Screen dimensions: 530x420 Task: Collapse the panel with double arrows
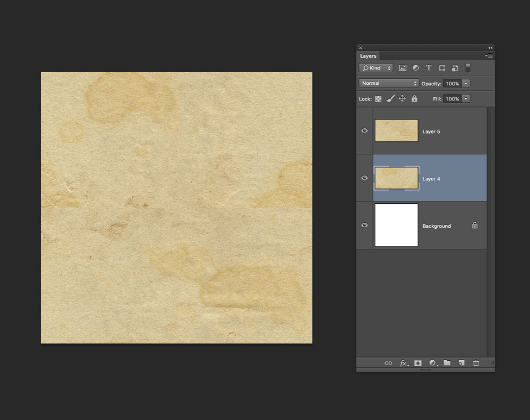[490, 48]
